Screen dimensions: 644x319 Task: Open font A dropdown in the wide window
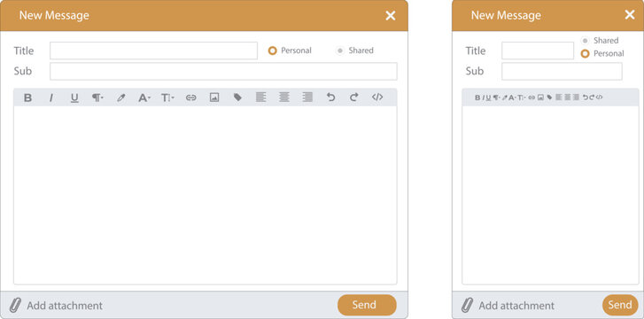pos(144,97)
